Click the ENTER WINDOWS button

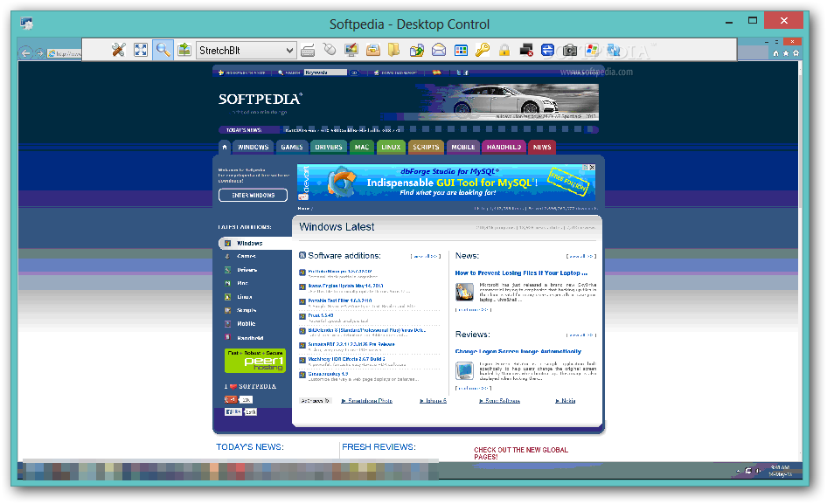point(254,195)
